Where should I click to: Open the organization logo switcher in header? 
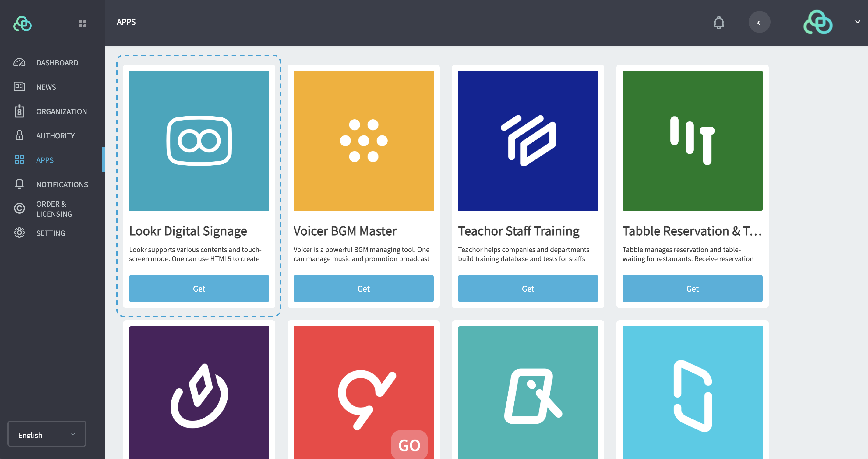818,22
